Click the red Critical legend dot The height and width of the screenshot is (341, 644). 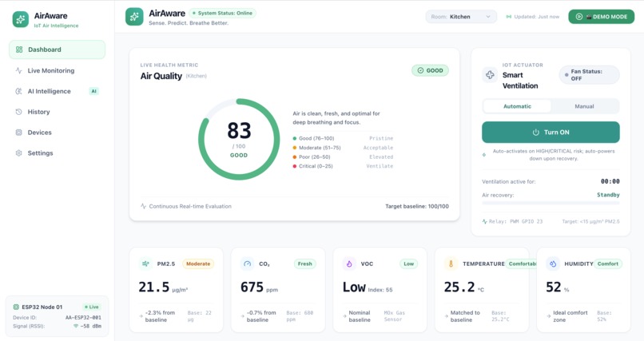pyautogui.click(x=295, y=166)
